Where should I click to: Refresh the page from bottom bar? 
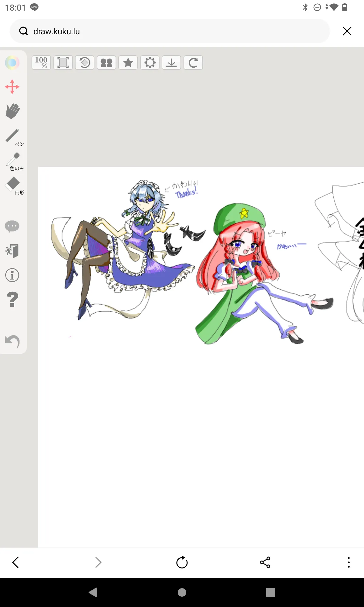[x=182, y=562]
